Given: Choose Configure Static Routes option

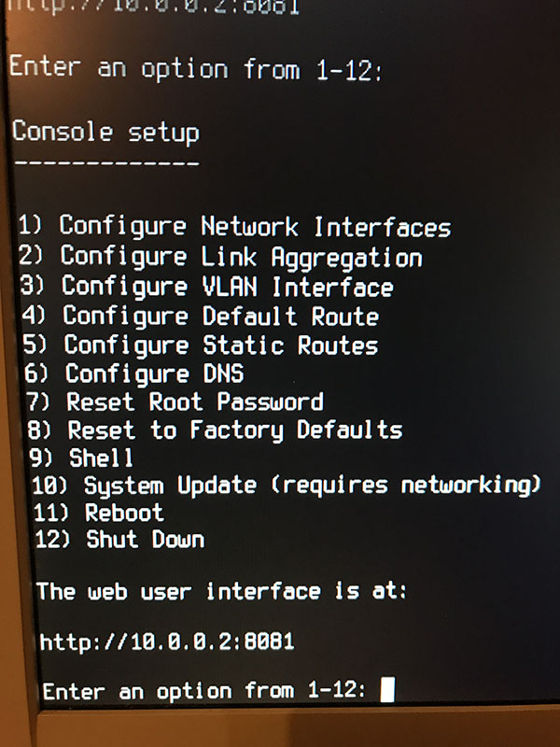Looking at the screenshot, I should pyautogui.click(x=201, y=345).
